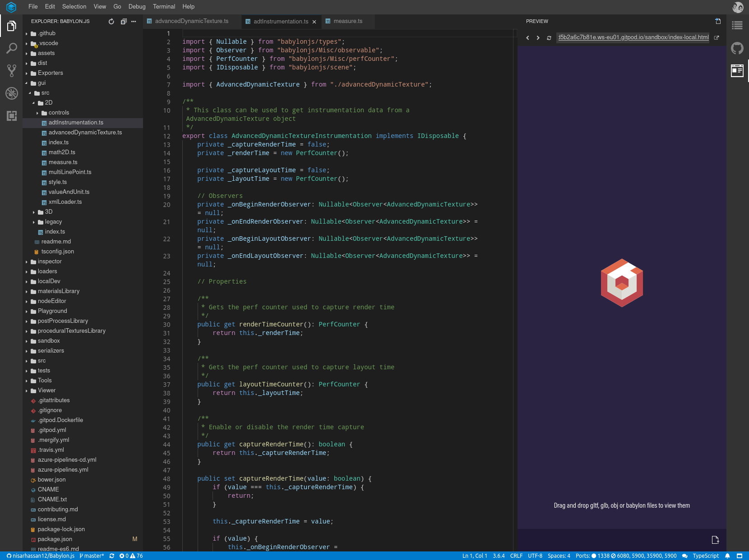Image resolution: width=749 pixels, height=560 pixels.
Task: Open File menu
Action: pyautogui.click(x=33, y=7)
